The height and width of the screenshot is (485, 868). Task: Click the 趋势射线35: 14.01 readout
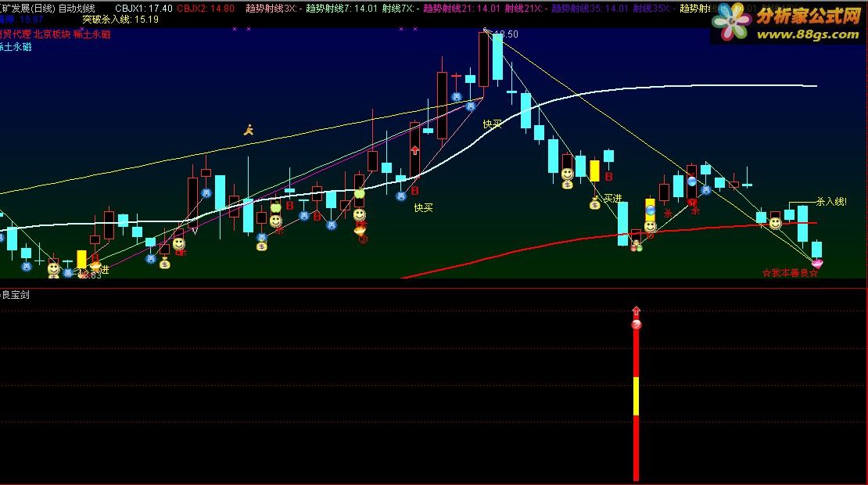590,9
